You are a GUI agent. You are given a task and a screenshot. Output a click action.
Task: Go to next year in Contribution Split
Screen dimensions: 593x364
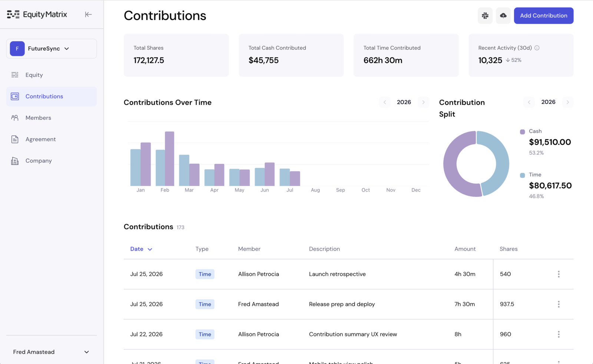click(x=567, y=102)
